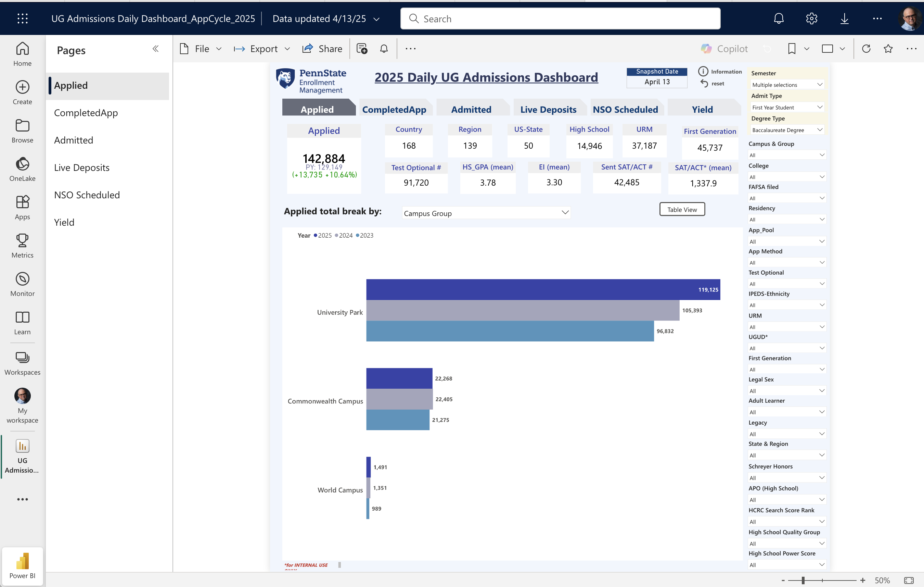Open the bookmark icon in the toolbar

(x=792, y=49)
